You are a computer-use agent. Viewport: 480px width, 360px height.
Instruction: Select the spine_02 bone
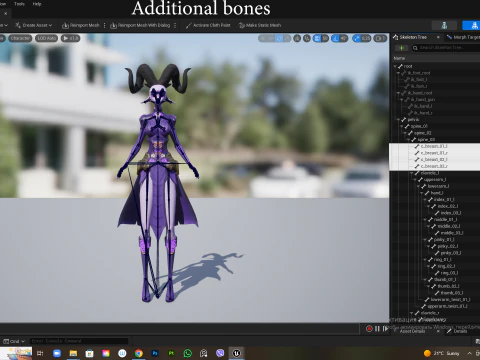click(x=422, y=133)
